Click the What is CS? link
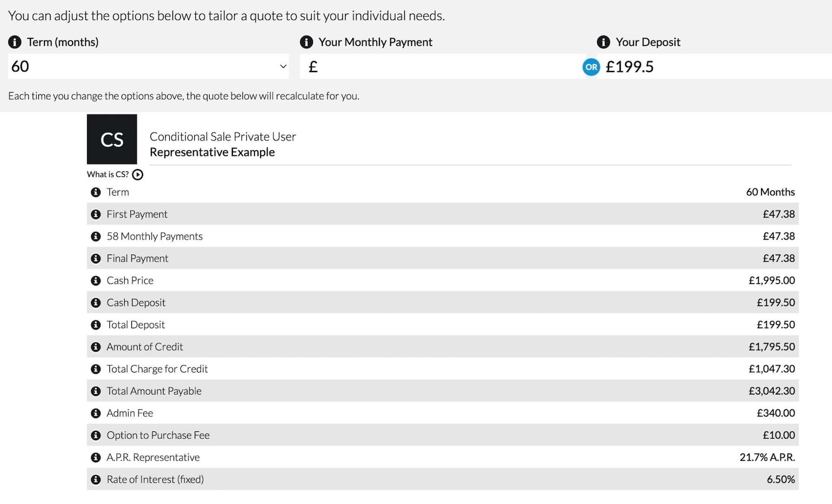Screen dimensions: 832x504 click(x=108, y=175)
